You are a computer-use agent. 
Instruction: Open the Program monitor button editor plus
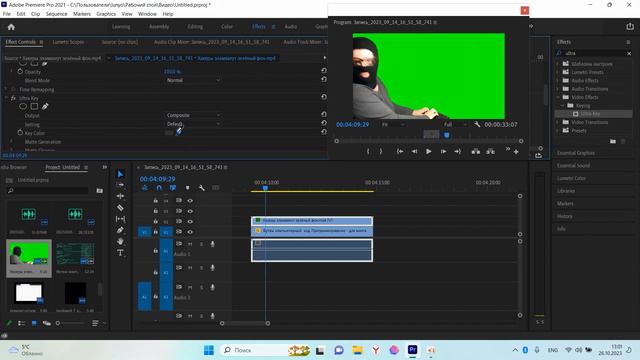516,152
